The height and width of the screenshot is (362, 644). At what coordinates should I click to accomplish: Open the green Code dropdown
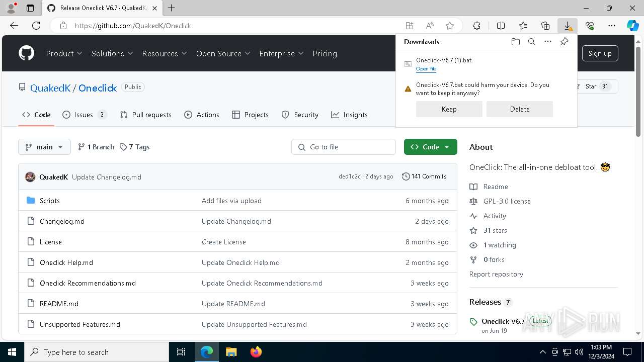430,147
